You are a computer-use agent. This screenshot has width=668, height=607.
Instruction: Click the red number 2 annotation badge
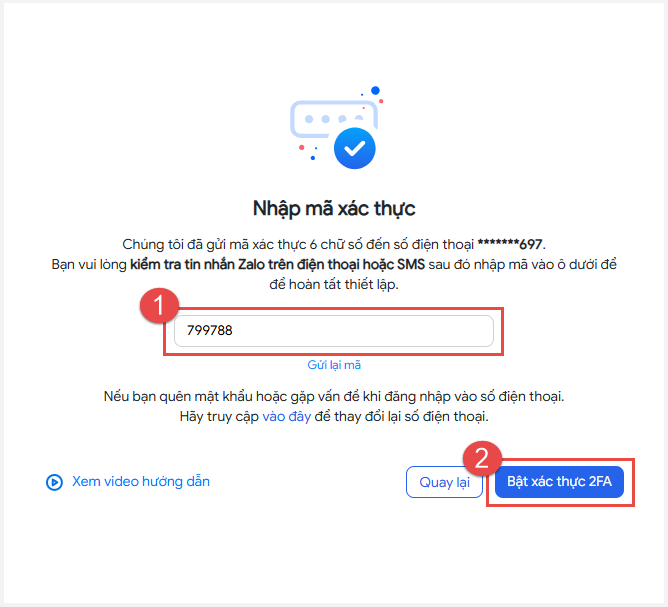click(x=482, y=458)
